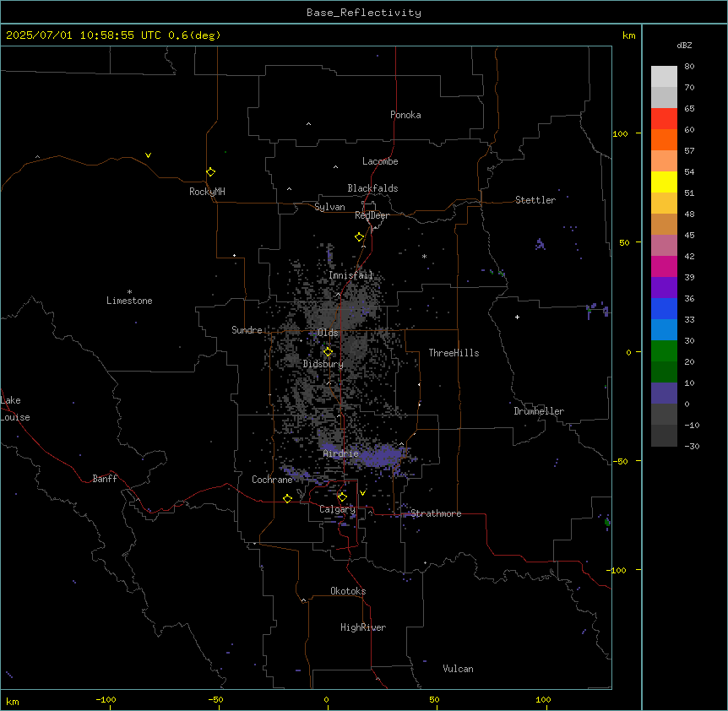Click the Lacombe city label
The image size is (728, 711).
pos(380,161)
